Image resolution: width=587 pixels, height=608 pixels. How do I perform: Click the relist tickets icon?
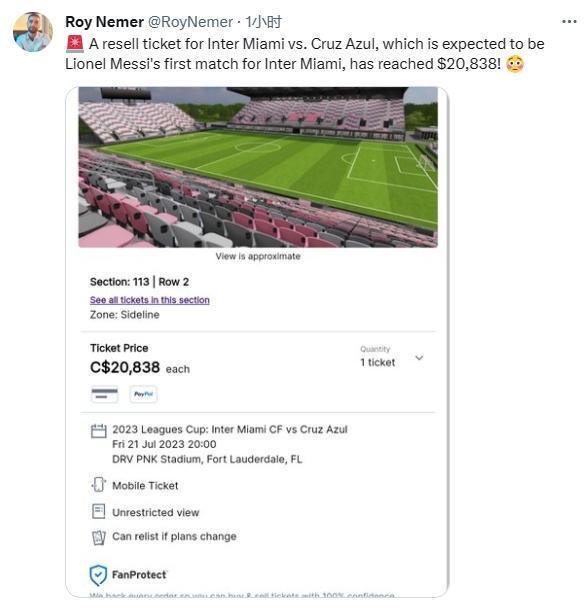pos(98,537)
